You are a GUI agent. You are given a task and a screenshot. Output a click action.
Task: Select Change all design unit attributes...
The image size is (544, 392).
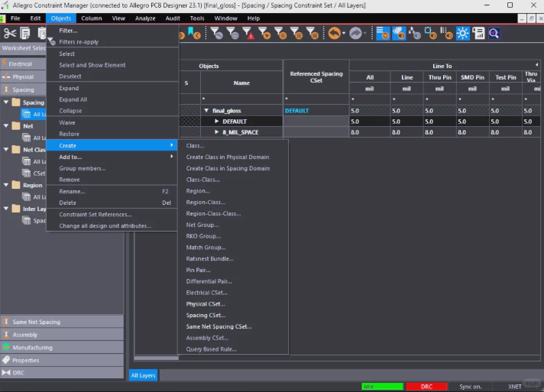112,226
